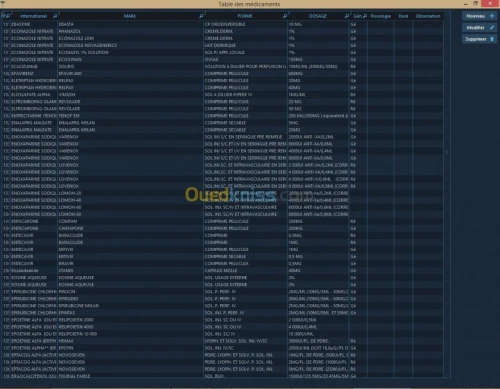Click the Posologie column header
The width and height of the screenshot is (500, 389).
(x=381, y=16)
